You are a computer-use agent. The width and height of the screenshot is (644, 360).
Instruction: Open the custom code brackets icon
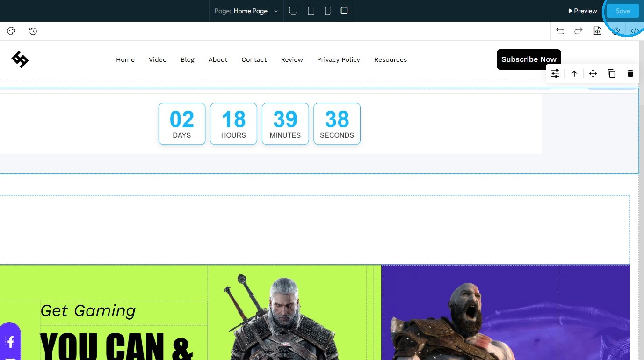pos(635,31)
